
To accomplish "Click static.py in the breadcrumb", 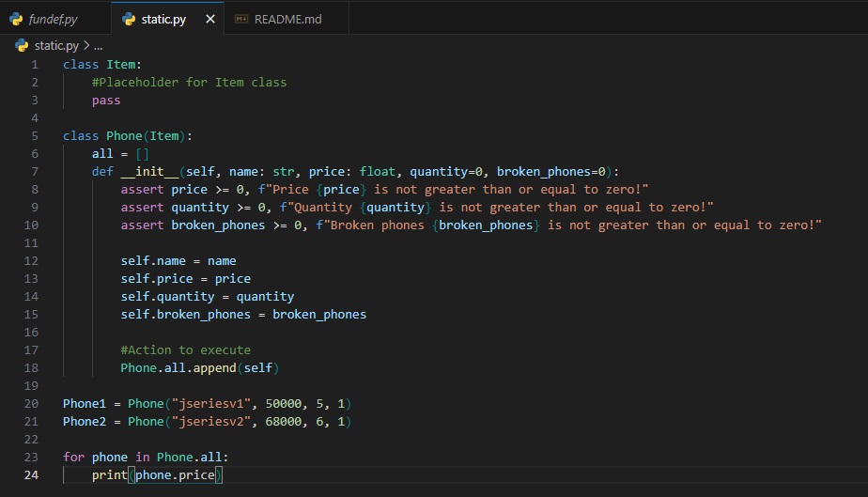I will (56, 45).
